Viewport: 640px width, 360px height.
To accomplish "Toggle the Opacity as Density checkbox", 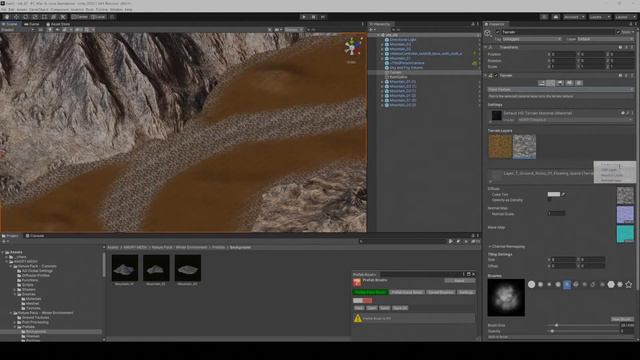I will click(549, 200).
